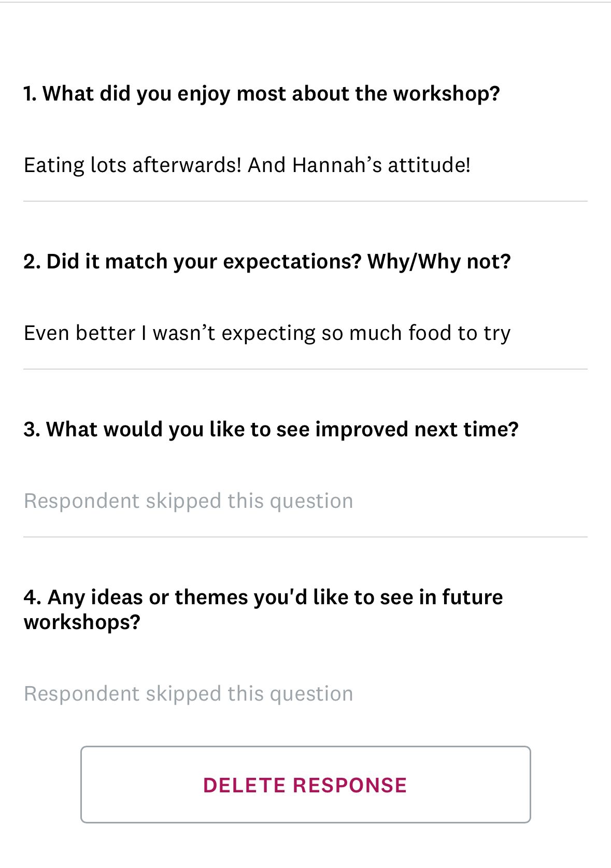Screen dimensions: 611x868
Task: Click the answer about not expecting so much food
Action: pos(267,333)
